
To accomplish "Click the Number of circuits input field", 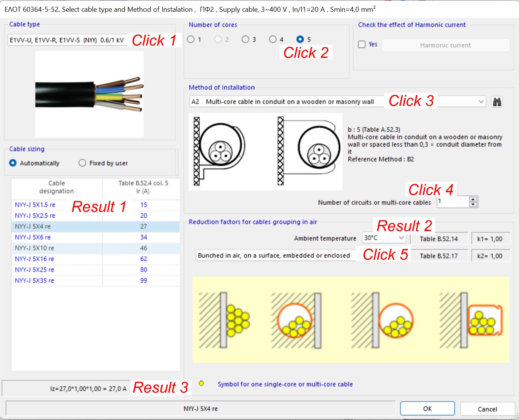I will click(452, 202).
